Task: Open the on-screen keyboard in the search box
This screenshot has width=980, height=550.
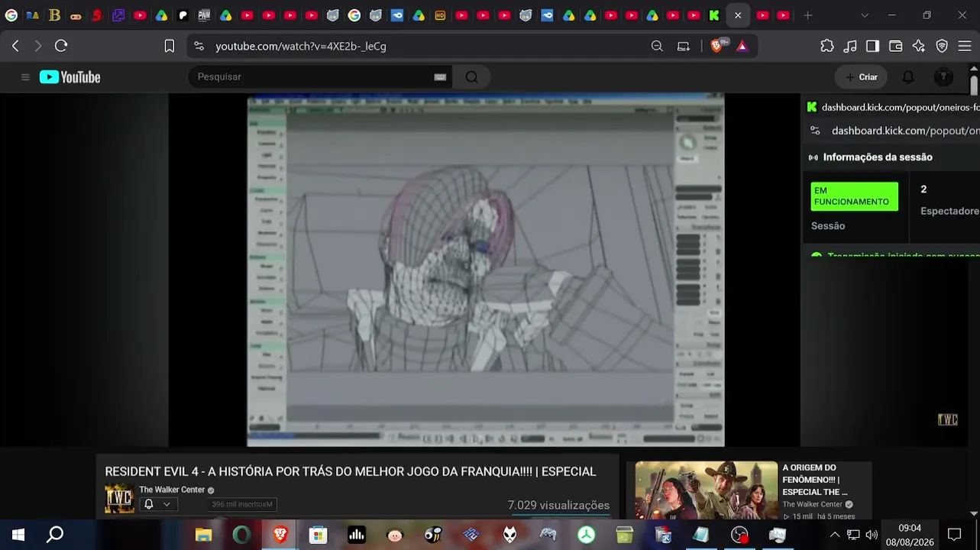Action: click(440, 76)
